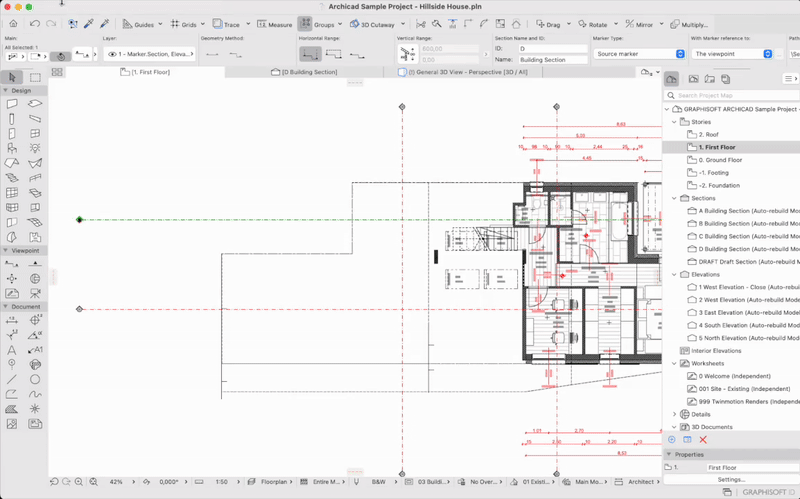Click the Search Project Map field

(x=732, y=95)
